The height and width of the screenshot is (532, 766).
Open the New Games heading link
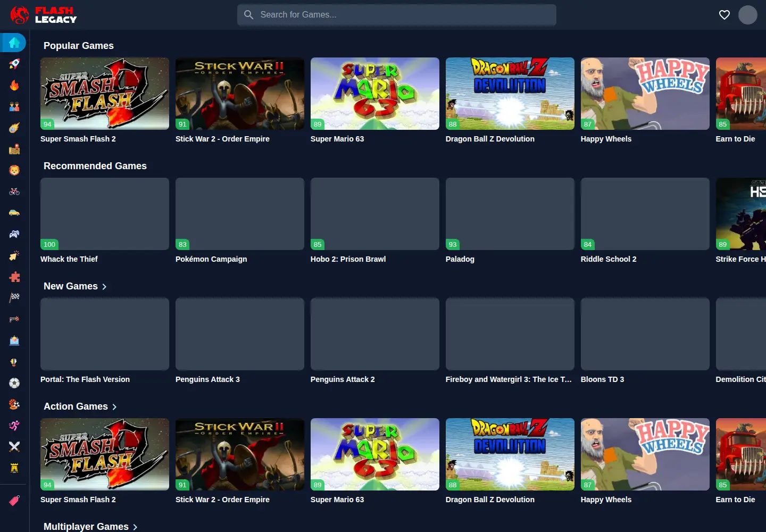71,286
